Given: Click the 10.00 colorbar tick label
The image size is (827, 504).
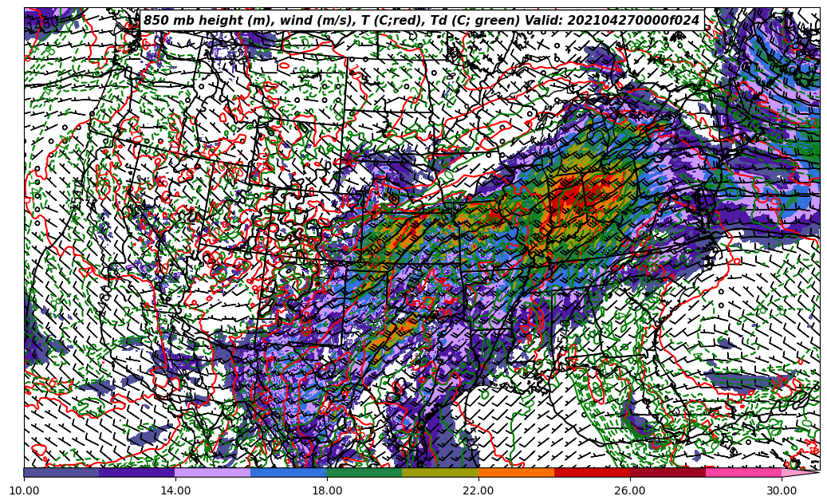Looking at the screenshot, I should pos(24,490).
